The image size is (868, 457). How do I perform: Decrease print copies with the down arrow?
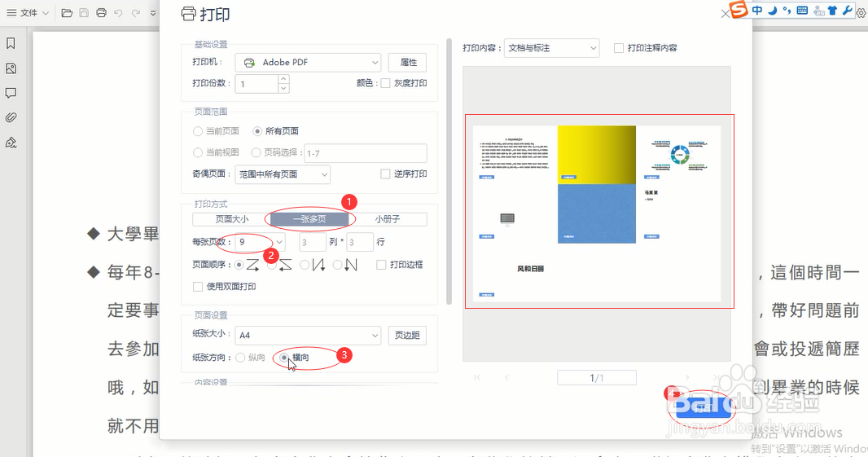[283, 89]
